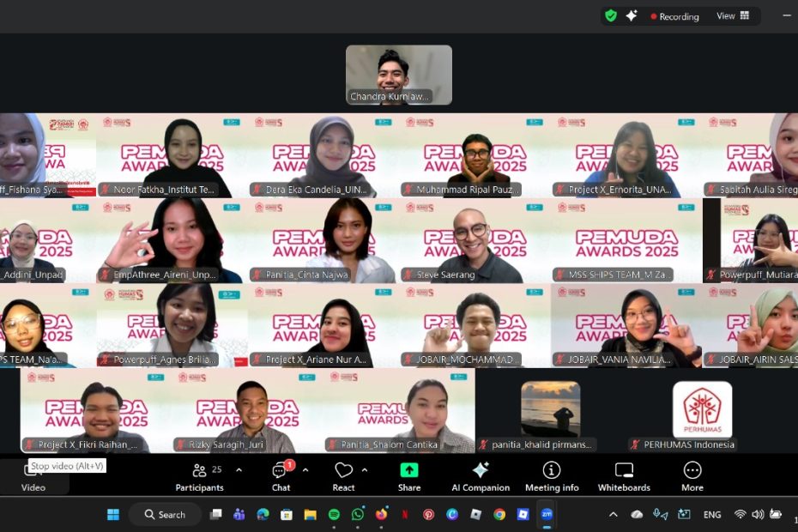
Task: Start screen sharing with Share button
Action: [409, 476]
